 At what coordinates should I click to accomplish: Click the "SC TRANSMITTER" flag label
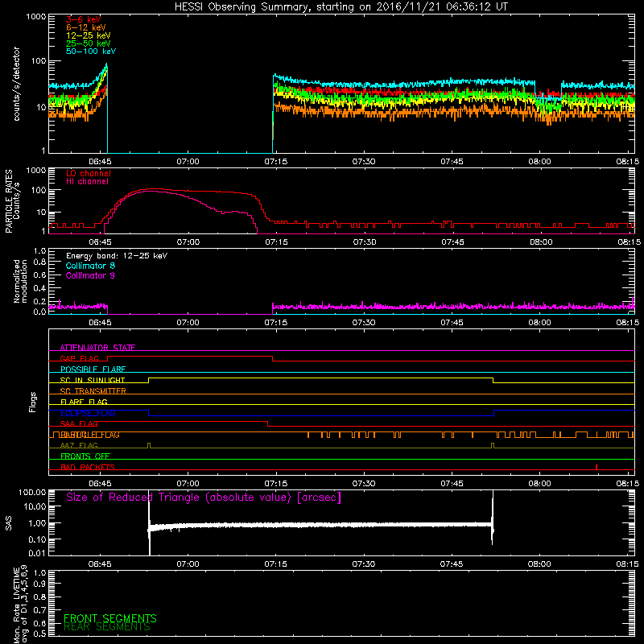[93, 391]
